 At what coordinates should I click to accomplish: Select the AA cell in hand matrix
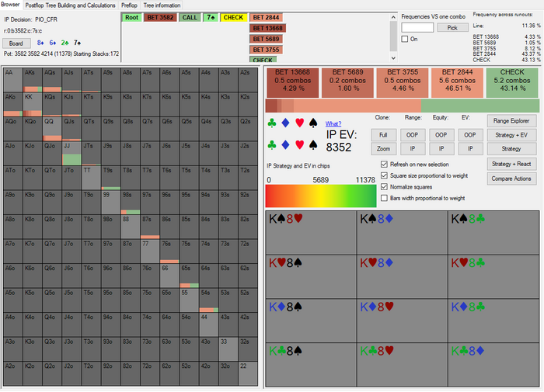[13, 80]
